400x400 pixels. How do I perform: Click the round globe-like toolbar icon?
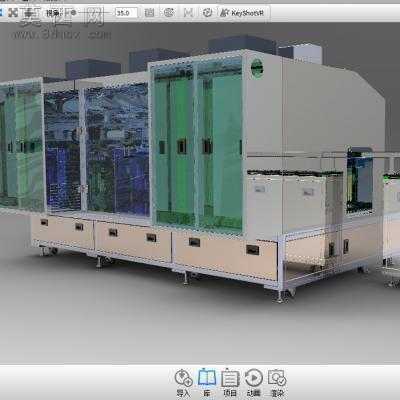(169, 13)
